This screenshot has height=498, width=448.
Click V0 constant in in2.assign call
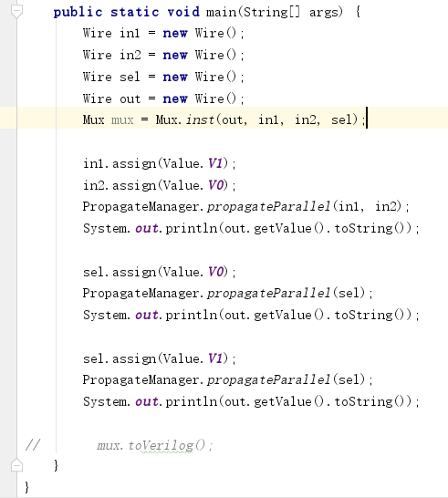215,185
